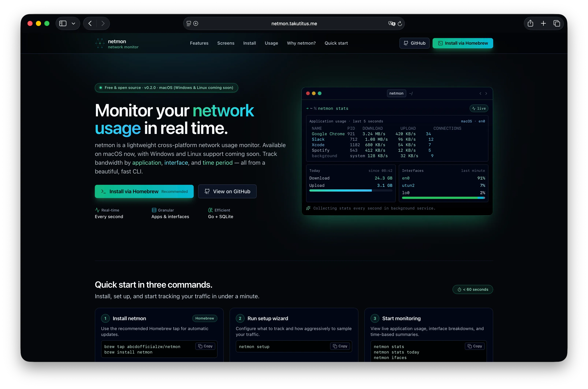Click the GitHub button in header
588x389 pixels.
[x=414, y=43]
